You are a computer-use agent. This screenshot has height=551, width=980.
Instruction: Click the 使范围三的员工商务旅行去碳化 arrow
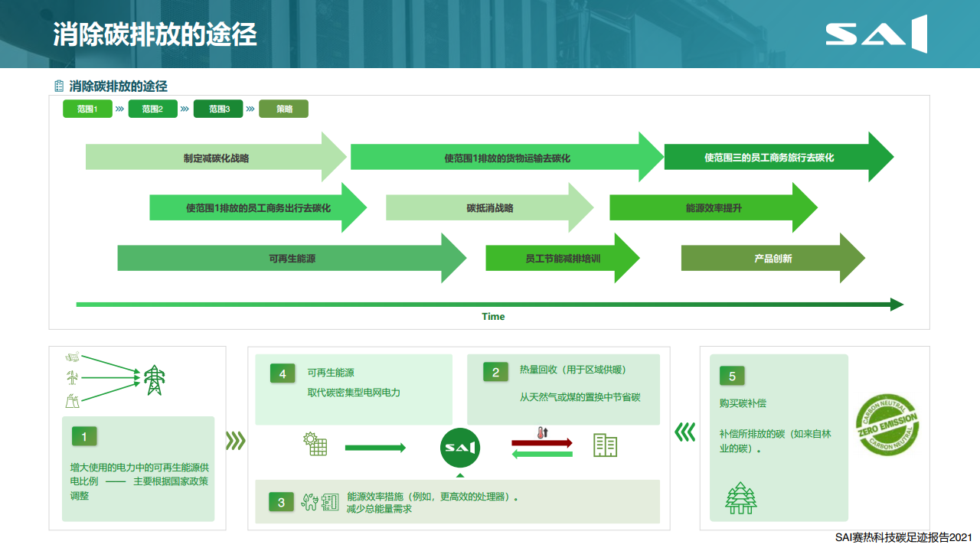[779, 157]
